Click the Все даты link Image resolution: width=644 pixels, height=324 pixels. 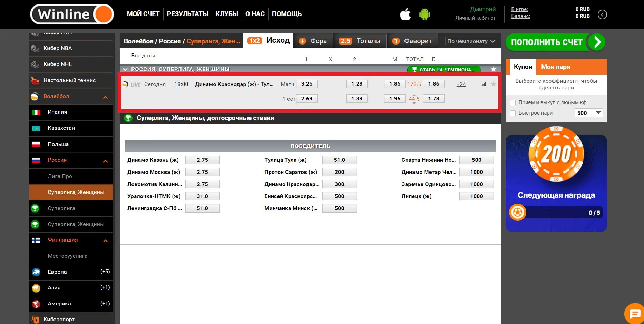click(x=143, y=56)
